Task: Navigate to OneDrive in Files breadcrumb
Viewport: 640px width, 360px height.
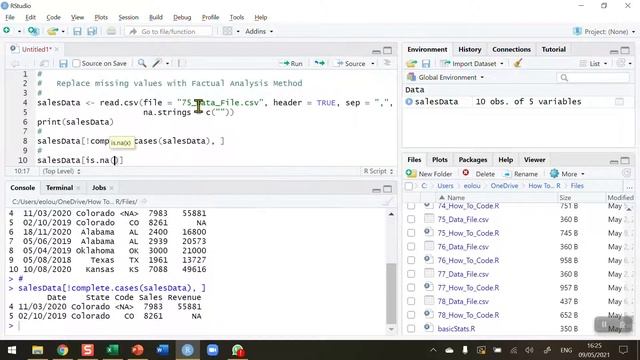Action: click(504, 186)
